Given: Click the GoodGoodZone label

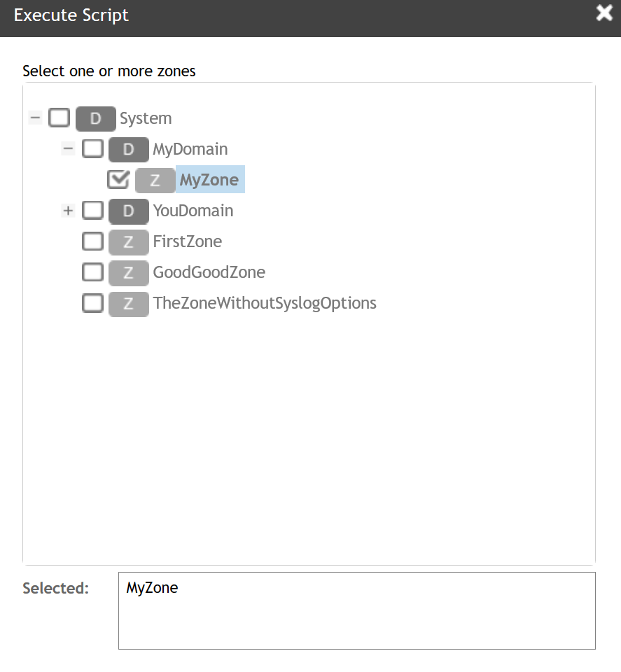Looking at the screenshot, I should pos(209,272).
